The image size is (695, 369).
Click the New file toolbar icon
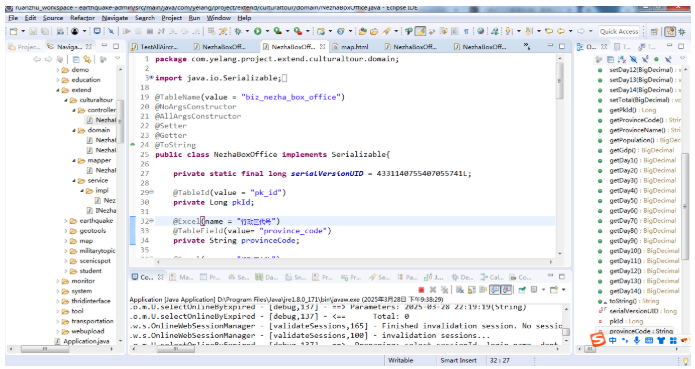click(14, 31)
